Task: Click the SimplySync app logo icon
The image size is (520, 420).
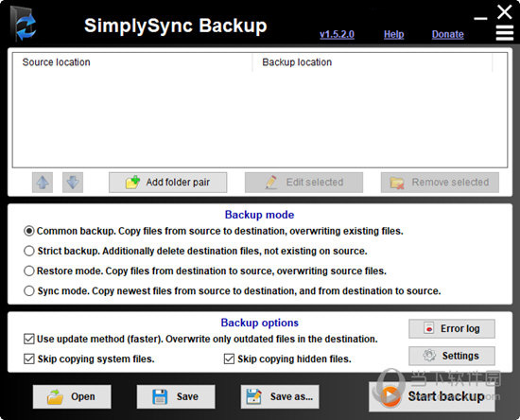Action: click(24, 25)
